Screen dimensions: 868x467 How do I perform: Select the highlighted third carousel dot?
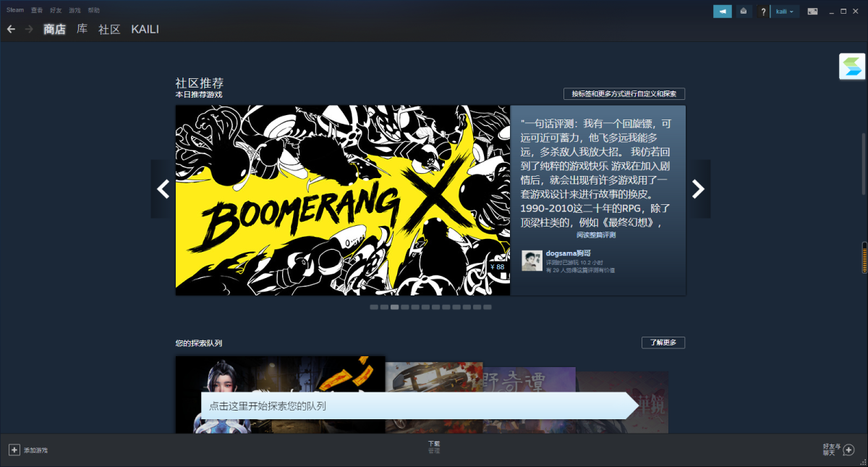click(x=394, y=307)
